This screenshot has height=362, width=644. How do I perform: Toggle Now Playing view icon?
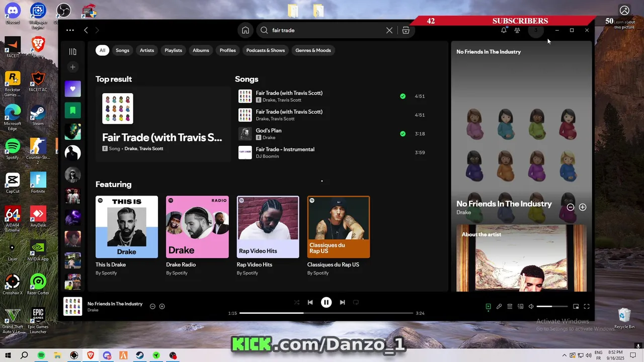pos(488,306)
